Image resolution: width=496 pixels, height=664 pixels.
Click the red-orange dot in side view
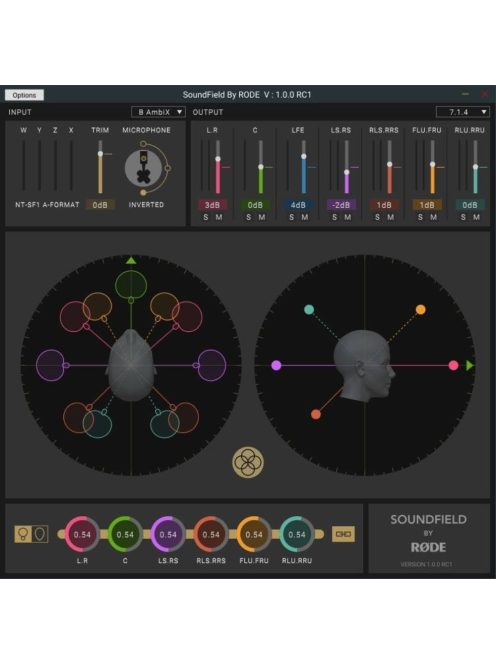316,414
